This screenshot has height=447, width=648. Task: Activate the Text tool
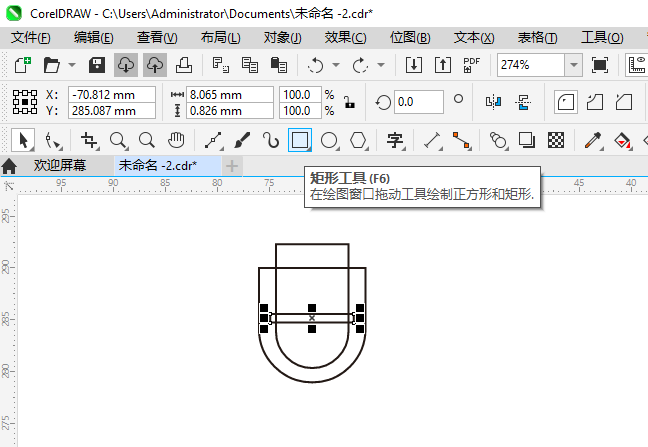[x=395, y=140]
